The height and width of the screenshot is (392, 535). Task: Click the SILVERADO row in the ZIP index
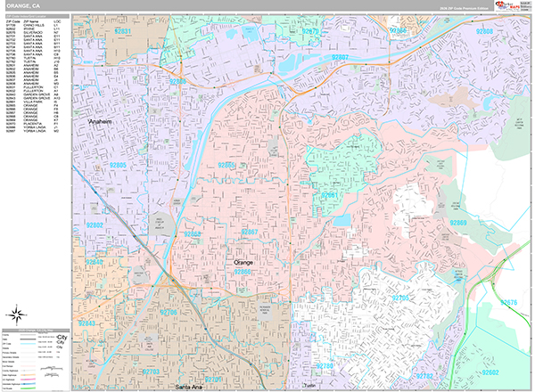33,32
